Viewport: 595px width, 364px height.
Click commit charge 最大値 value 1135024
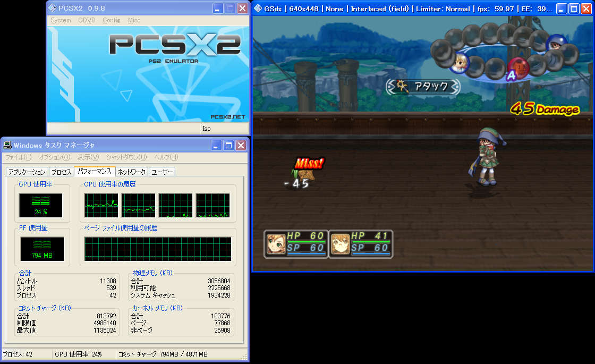(x=105, y=330)
